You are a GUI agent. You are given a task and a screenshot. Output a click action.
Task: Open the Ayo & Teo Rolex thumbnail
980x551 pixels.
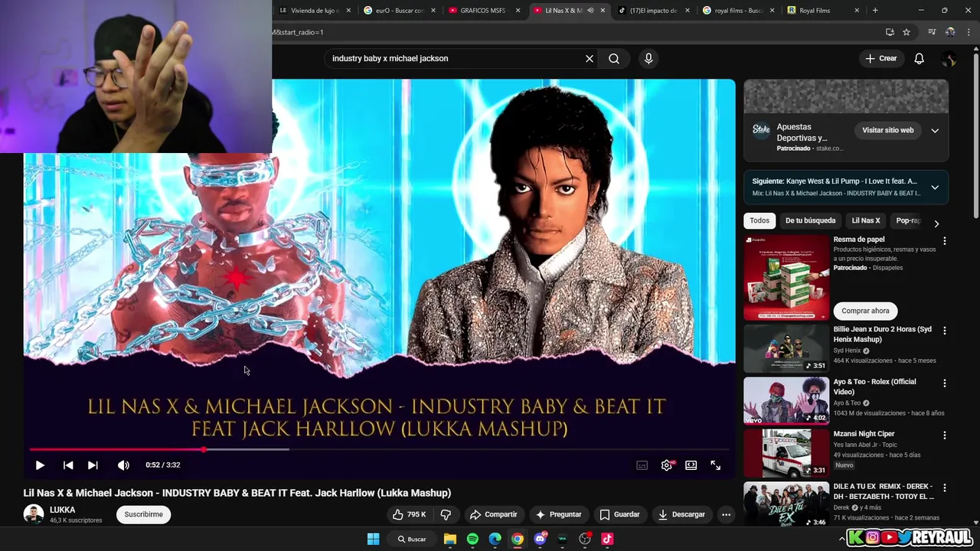point(786,400)
